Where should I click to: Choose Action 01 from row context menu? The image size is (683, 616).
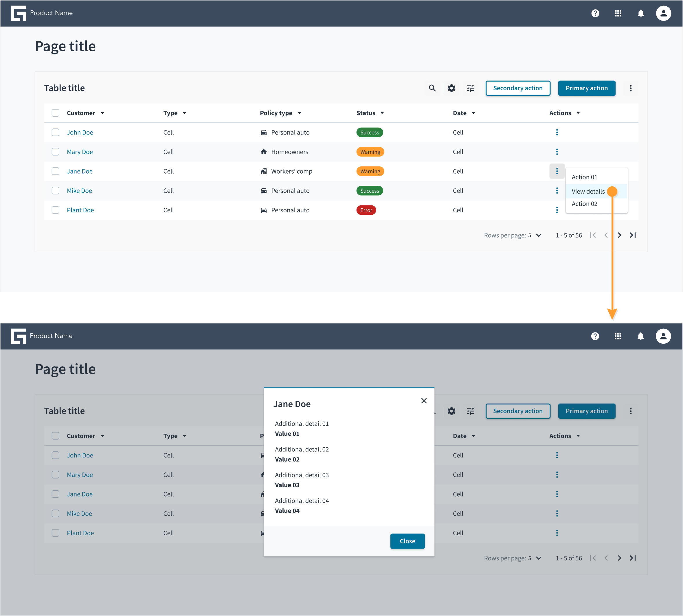tap(596, 177)
